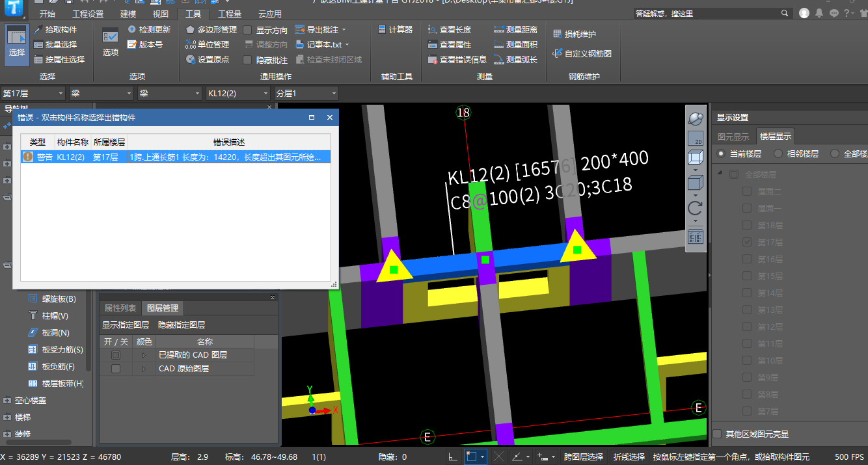The image size is (868, 465).
Task: Select 相邻楼层 radio option
Action: [x=778, y=154]
